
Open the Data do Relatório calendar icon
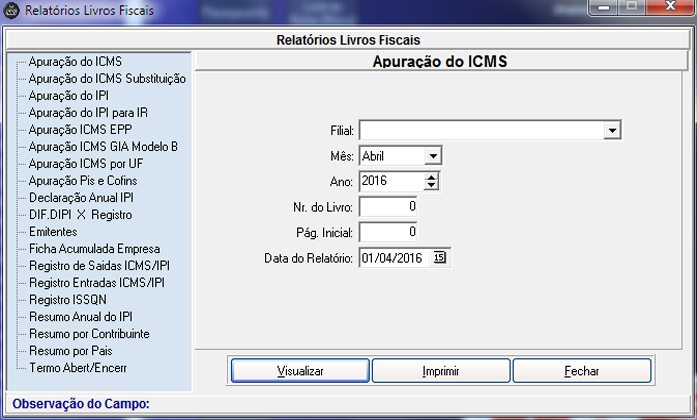pos(440,257)
